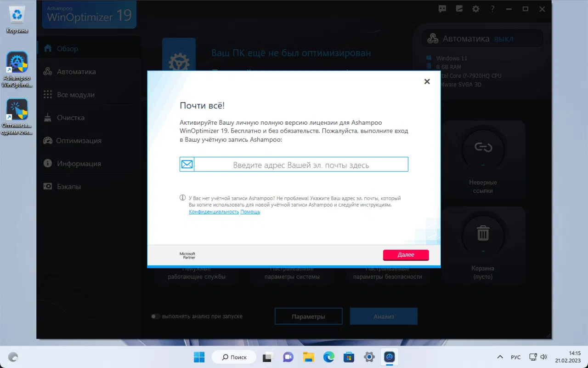
Task: Click the Почти всё! dialog heading
Action: (x=202, y=105)
